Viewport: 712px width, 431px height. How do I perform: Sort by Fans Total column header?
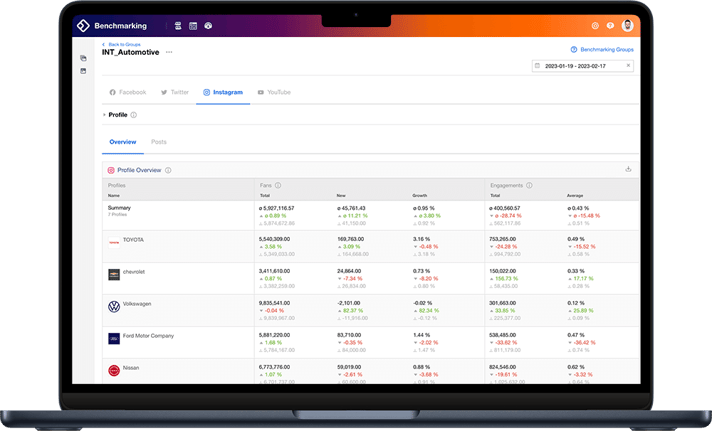click(265, 195)
